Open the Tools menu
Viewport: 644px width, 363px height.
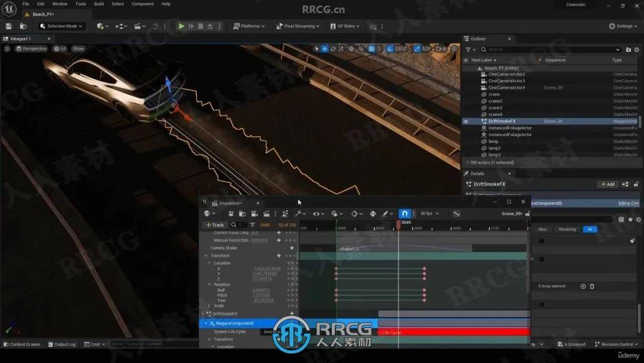point(80,4)
